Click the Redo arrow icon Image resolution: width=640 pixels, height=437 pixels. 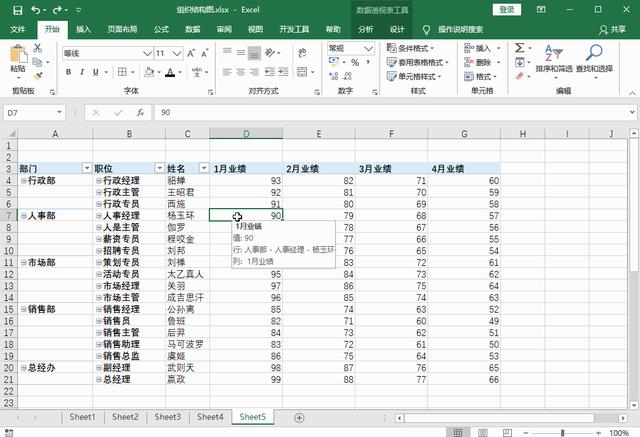coord(58,10)
